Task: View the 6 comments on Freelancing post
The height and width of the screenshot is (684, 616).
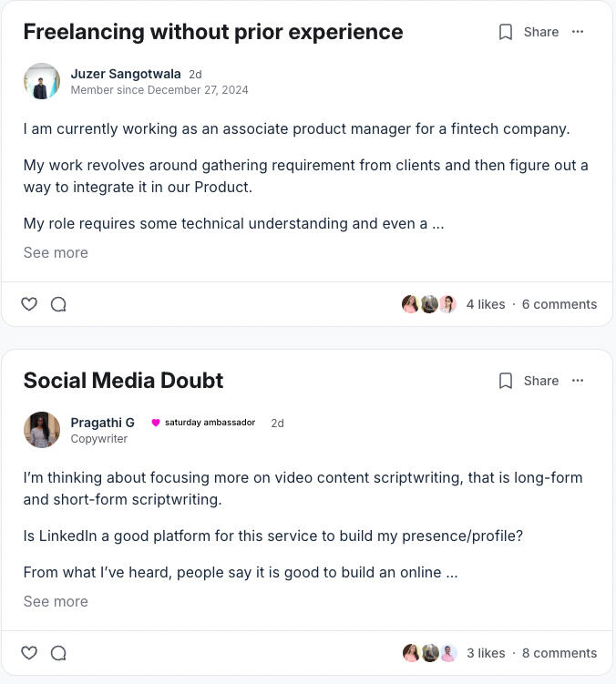Action: pos(559,304)
